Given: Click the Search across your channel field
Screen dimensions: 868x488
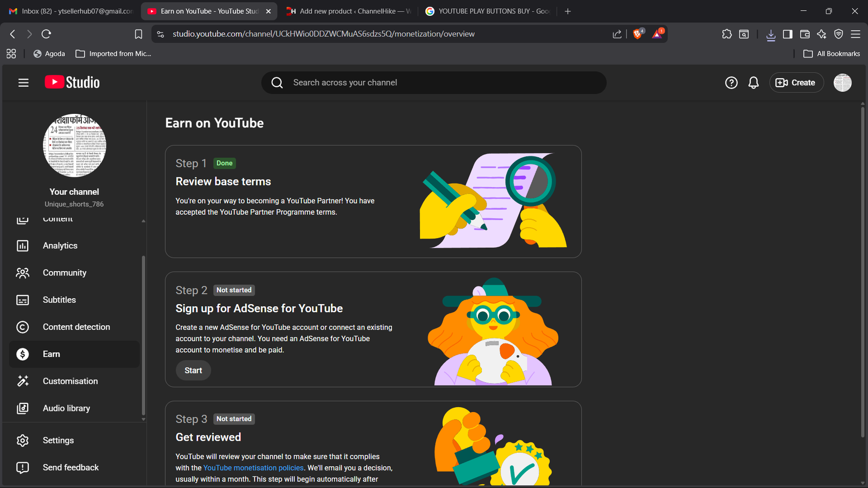Looking at the screenshot, I should tap(434, 82).
